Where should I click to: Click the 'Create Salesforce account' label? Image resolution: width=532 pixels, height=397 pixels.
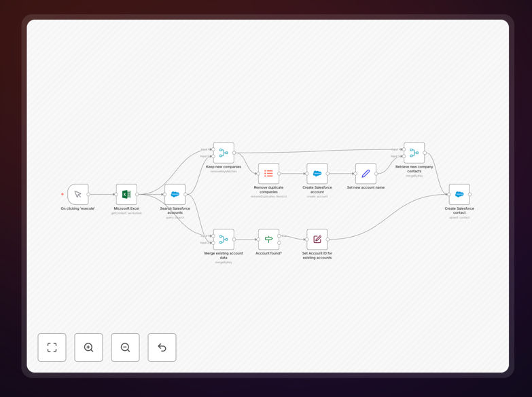pos(317,189)
